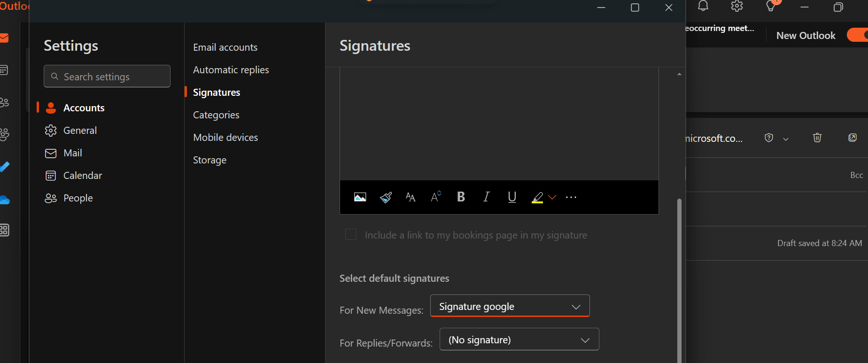Click the Search settings field

pos(107,77)
